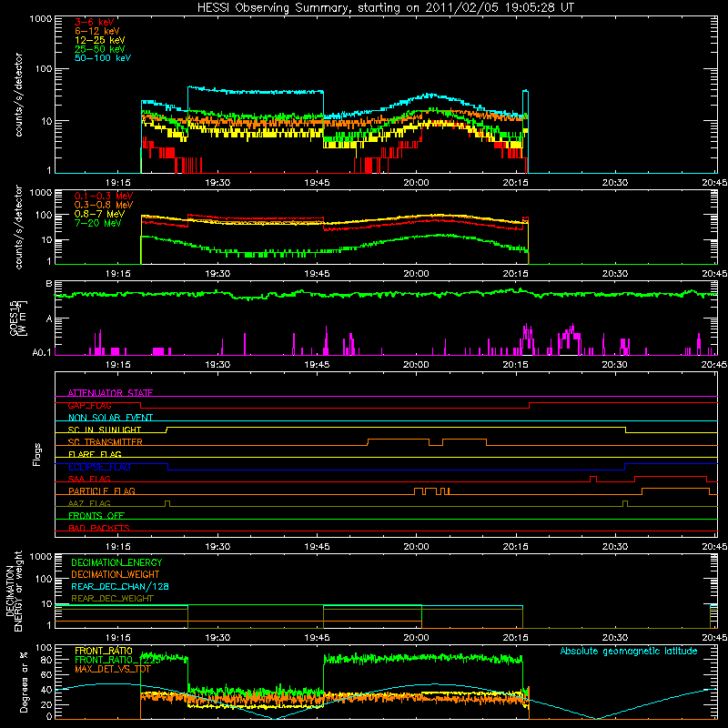Select the BAD_PACKETS flag label
Image resolution: width=728 pixels, height=728 pixels.
click(x=99, y=528)
